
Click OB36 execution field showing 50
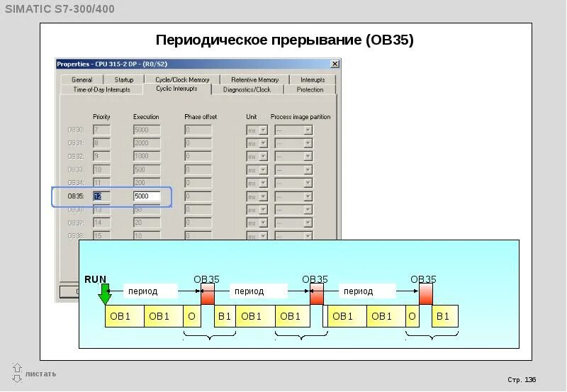(x=147, y=210)
